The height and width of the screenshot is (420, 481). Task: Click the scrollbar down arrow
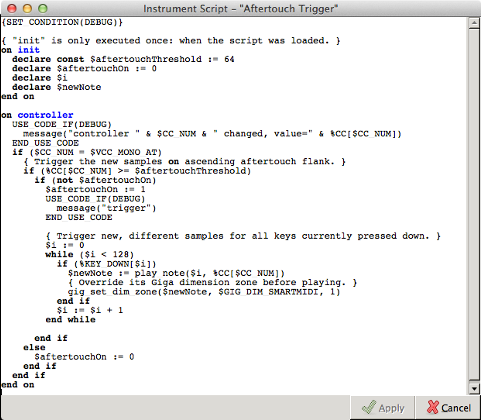(x=474, y=388)
